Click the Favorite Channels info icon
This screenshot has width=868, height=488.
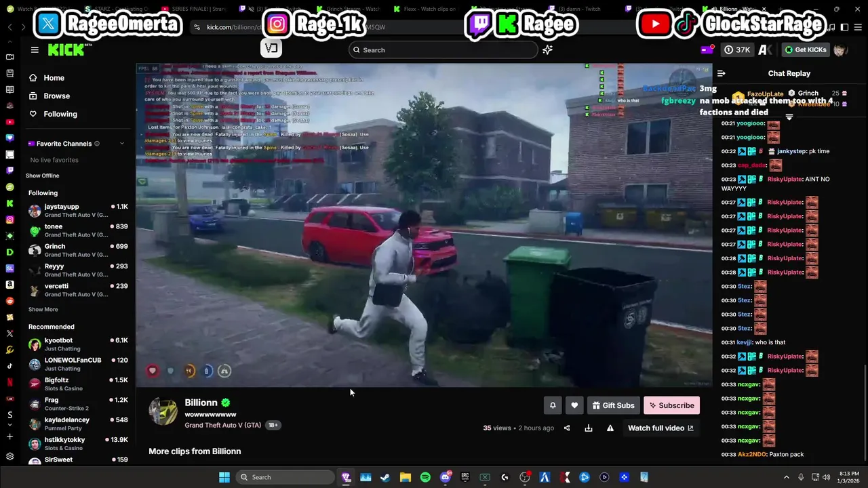97,144
